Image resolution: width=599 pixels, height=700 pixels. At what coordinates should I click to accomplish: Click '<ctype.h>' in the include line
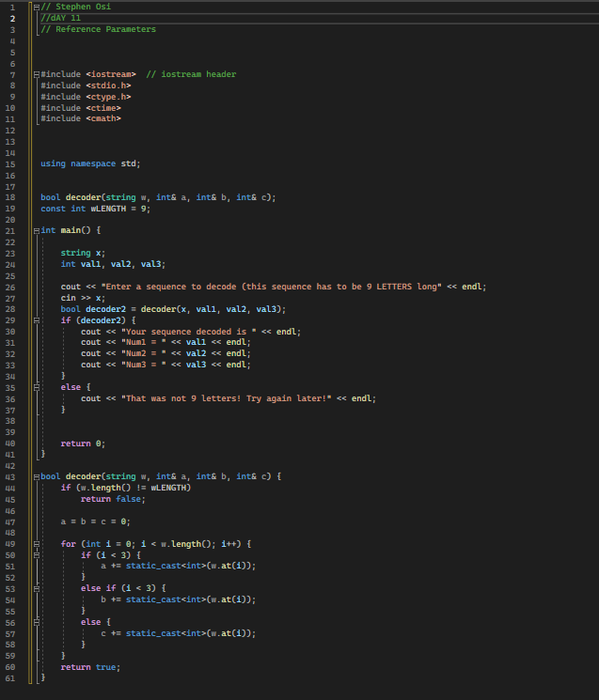108,97
